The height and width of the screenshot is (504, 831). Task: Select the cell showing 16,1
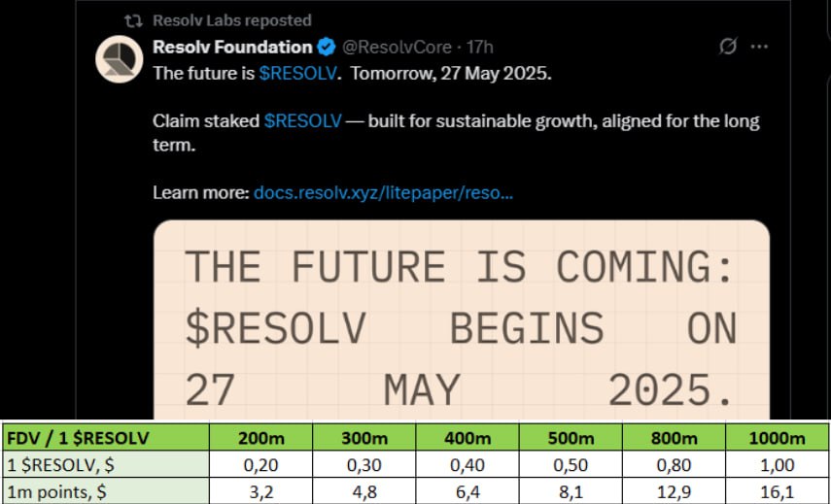click(778, 492)
